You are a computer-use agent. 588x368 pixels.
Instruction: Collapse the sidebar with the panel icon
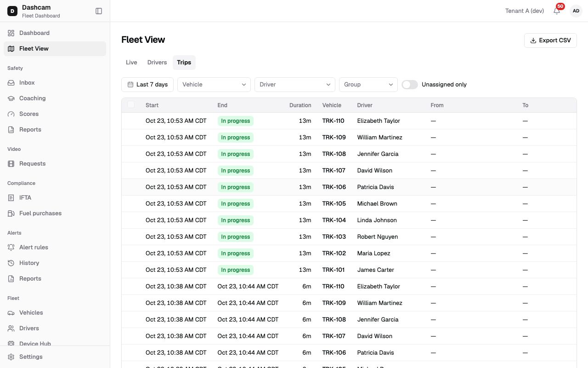(x=99, y=11)
